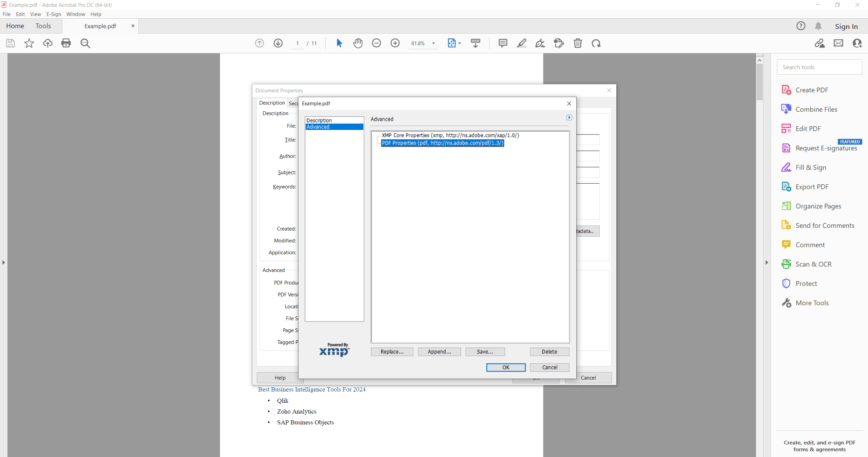This screenshot has width=868, height=457.
Task: Click the document vertical scrollbar thumb
Action: (759, 82)
